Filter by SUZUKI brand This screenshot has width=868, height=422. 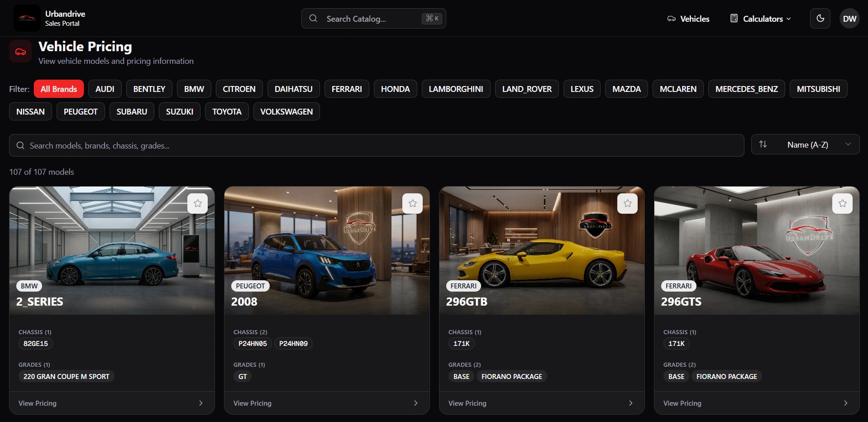(x=180, y=111)
